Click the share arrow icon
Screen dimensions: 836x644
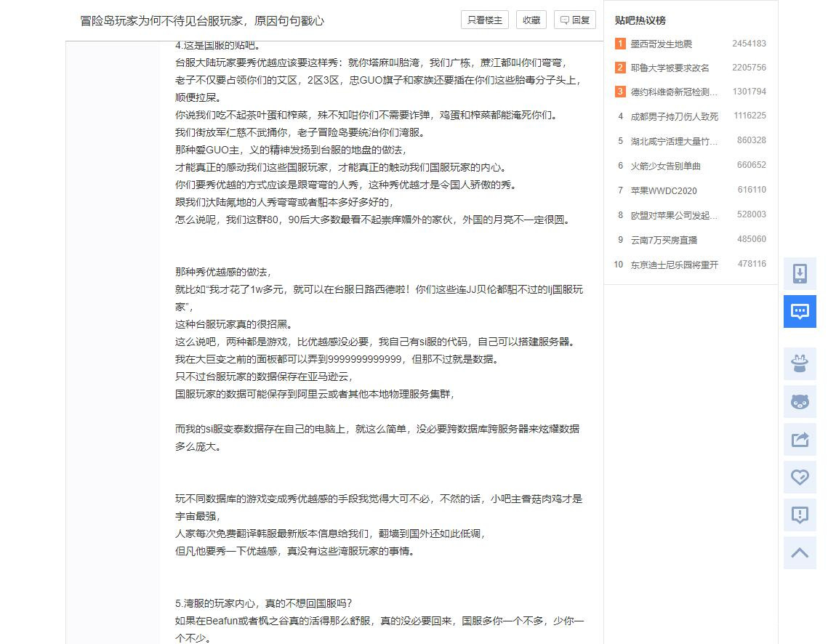[x=800, y=439]
